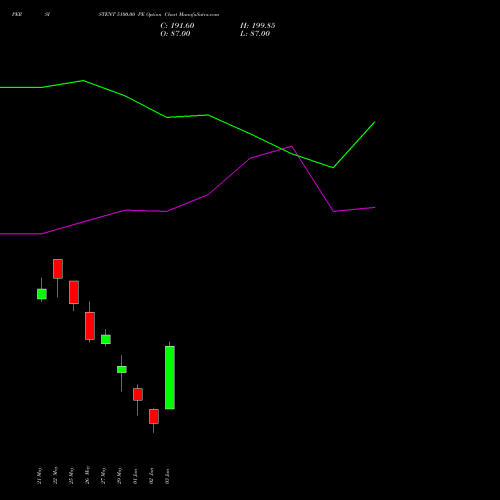Click the 29 May small green candlestick
The image size is (500, 500).
click(x=122, y=369)
